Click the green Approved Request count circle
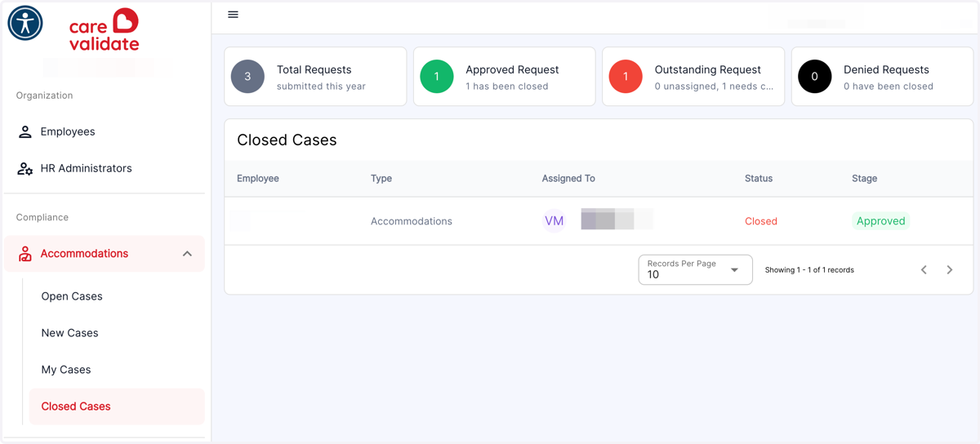Image resolution: width=980 pixels, height=444 pixels. [x=437, y=77]
